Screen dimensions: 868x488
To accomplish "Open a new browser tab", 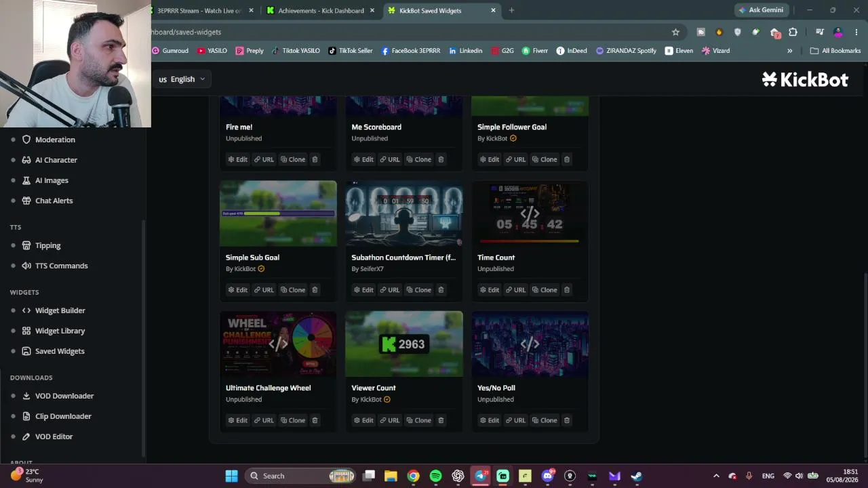I will pyautogui.click(x=511, y=10).
